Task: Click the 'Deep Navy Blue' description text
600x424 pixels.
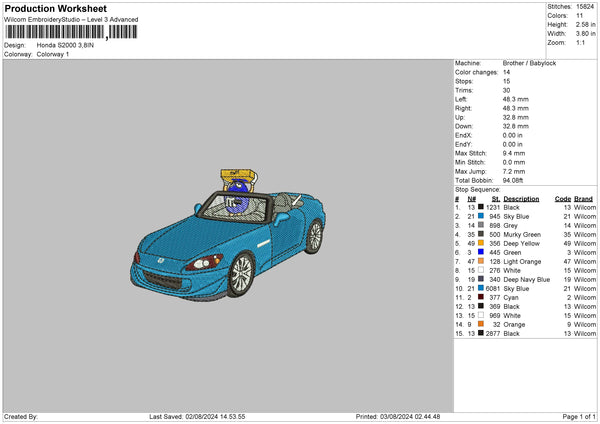Action: [527, 279]
